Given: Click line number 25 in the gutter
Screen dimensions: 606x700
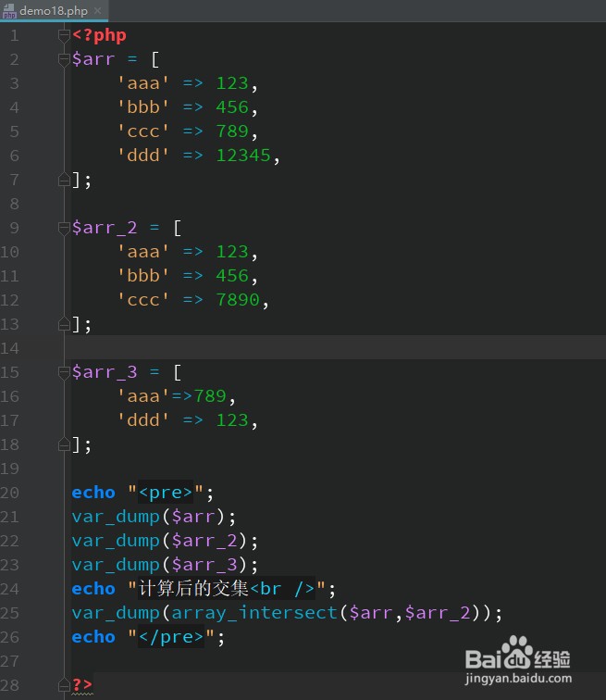Looking at the screenshot, I should pyautogui.click(x=10, y=613).
